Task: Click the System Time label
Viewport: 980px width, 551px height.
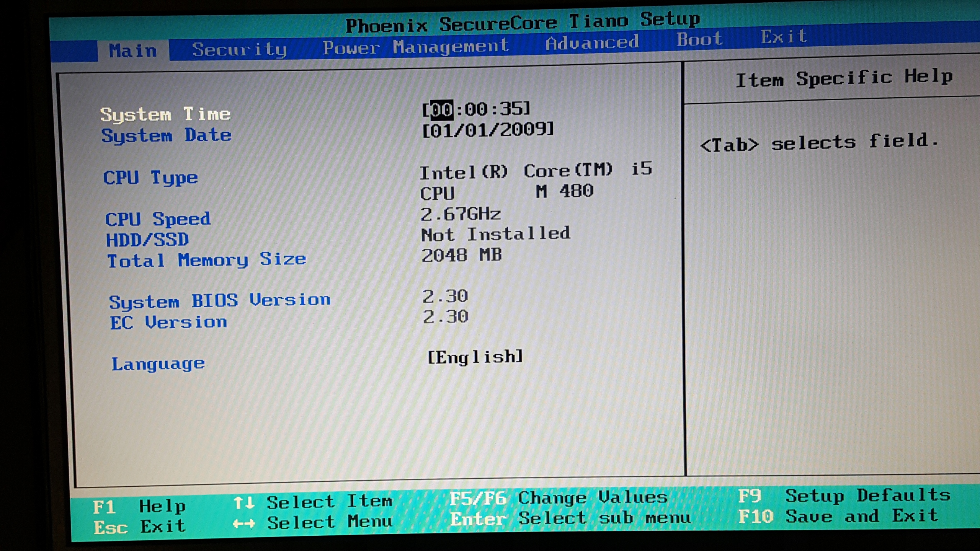Action: (165, 114)
